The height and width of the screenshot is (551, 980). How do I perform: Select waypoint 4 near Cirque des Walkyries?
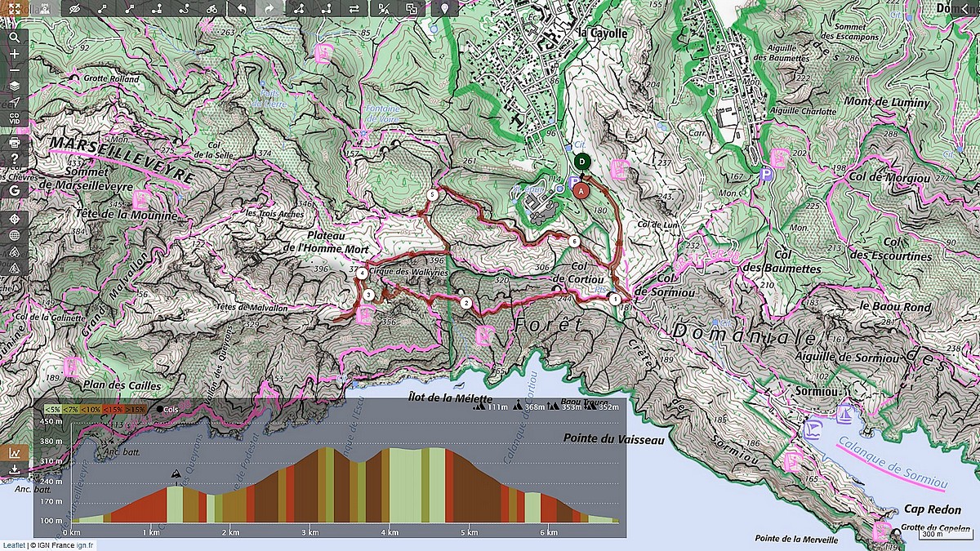(362, 273)
